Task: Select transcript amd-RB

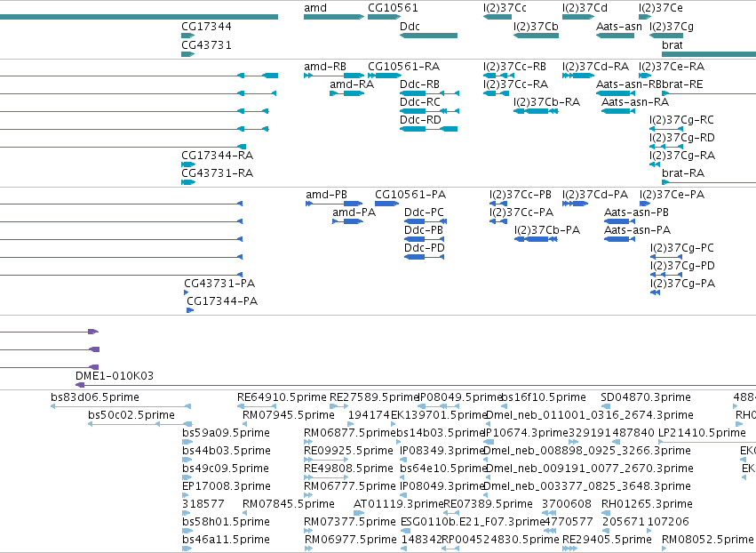Action: pos(334,76)
